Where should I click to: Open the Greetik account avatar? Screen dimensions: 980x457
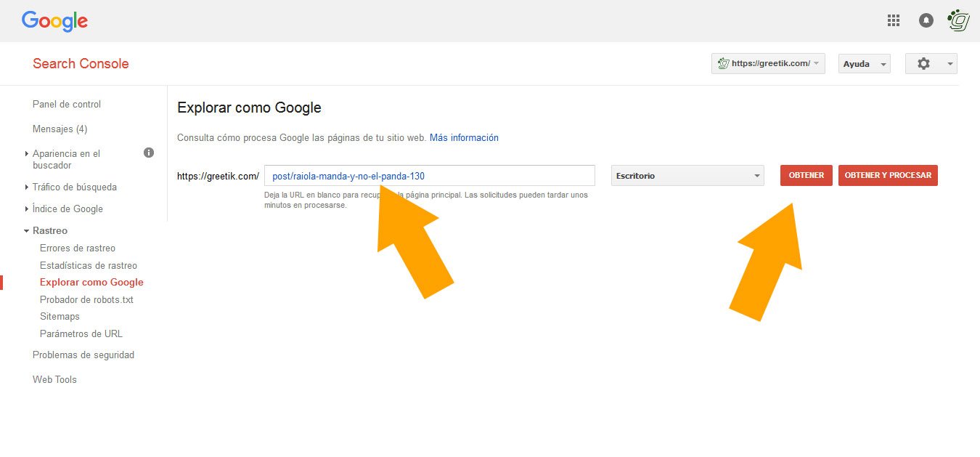click(959, 20)
